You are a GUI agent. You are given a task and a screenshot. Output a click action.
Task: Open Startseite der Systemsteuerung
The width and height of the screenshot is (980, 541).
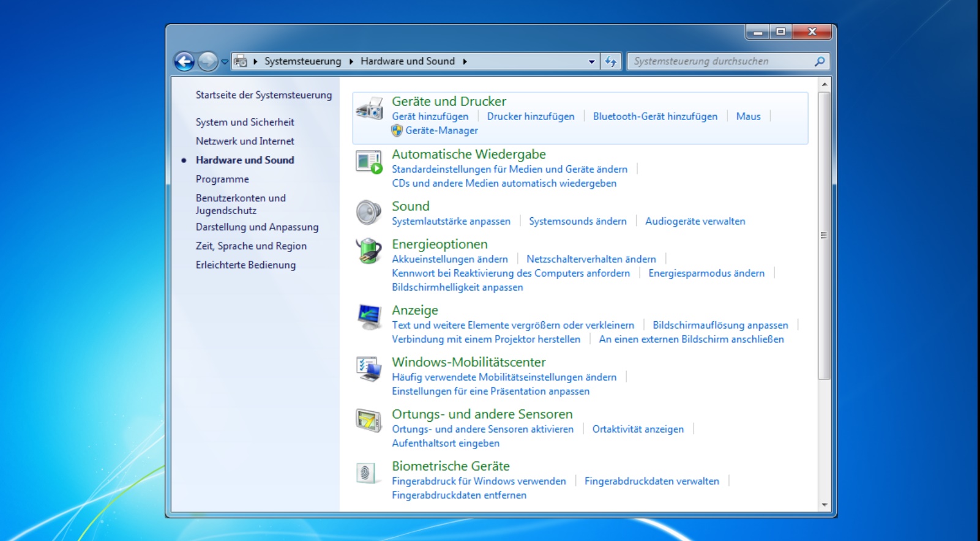[264, 95]
